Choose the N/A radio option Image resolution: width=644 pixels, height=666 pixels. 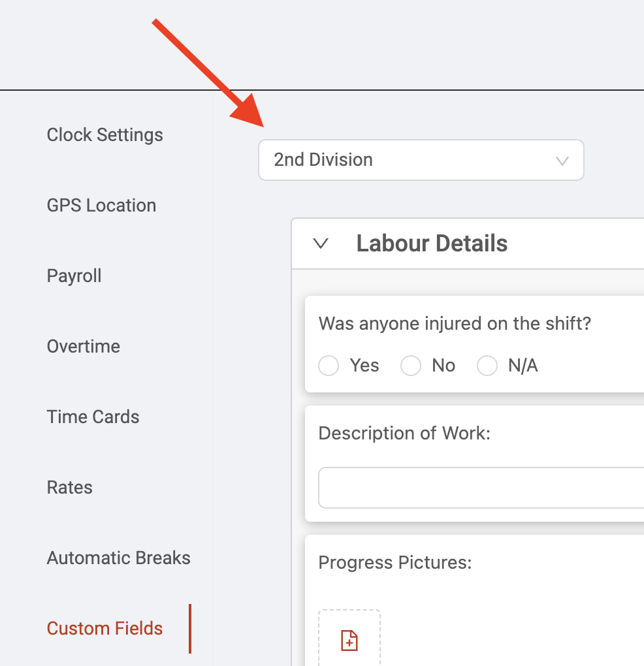click(x=487, y=366)
